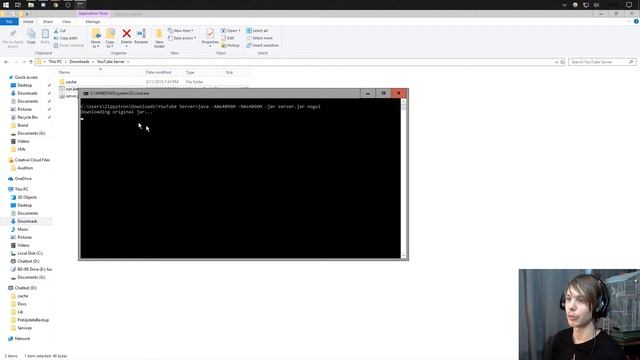Click the command prompt vertical scrollbar

pos(404,178)
